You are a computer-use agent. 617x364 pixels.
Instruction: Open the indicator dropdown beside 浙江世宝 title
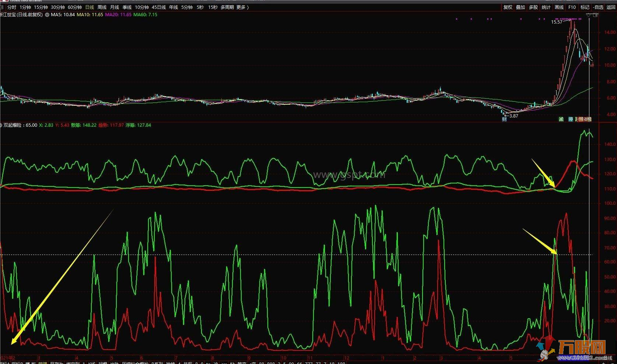[x=47, y=15]
